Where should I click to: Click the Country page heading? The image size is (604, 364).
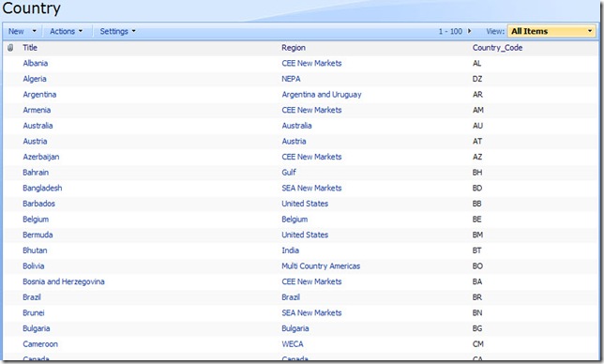coord(31,8)
